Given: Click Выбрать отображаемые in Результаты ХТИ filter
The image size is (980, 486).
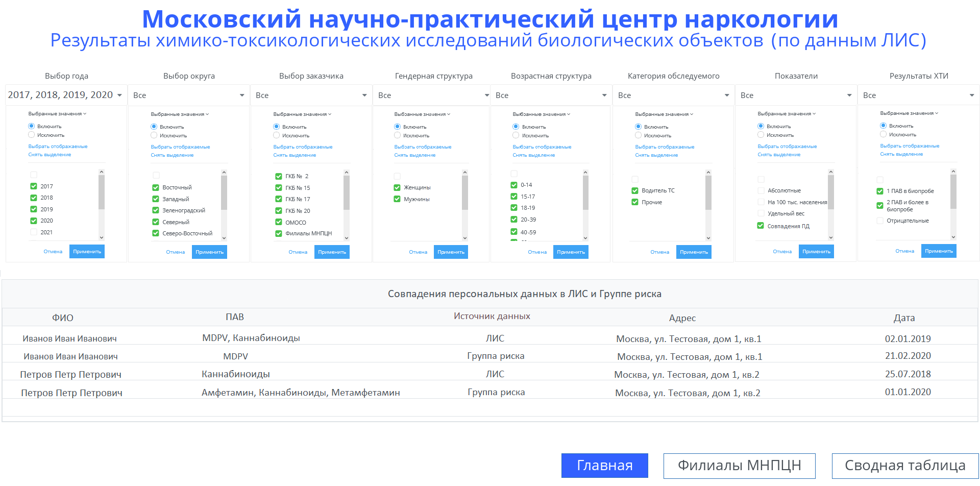Looking at the screenshot, I should pyautogui.click(x=910, y=146).
